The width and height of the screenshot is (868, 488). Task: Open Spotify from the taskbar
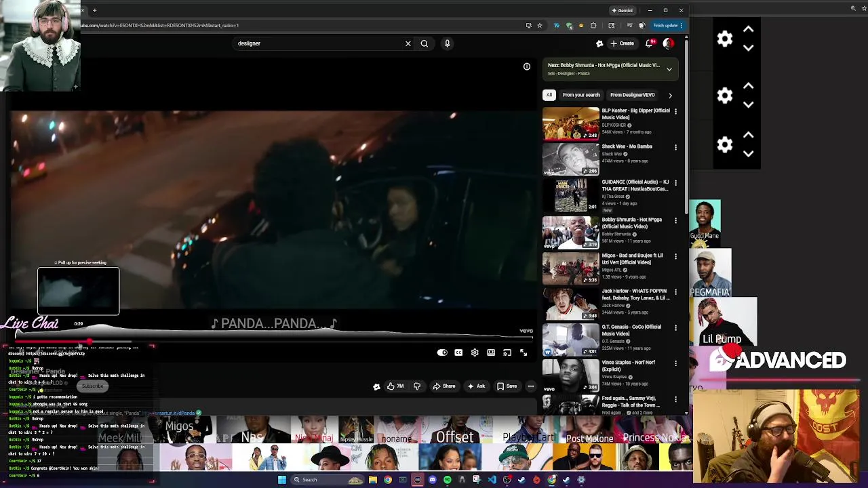coord(448,480)
